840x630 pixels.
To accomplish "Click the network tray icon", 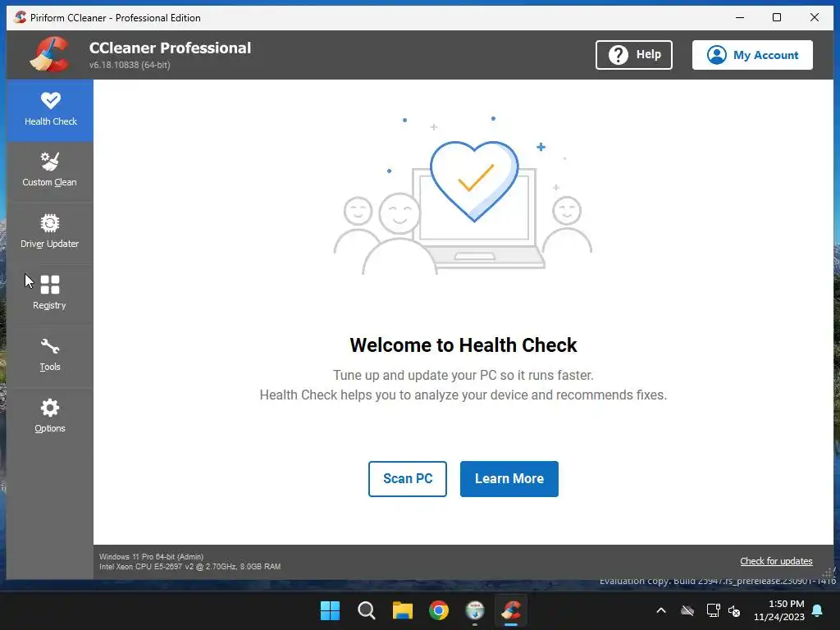I will coord(713,610).
